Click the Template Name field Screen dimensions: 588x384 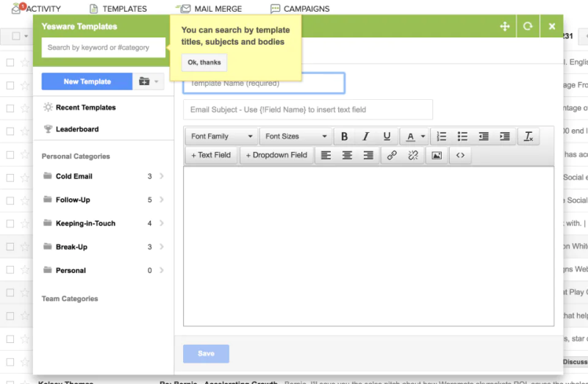click(x=264, y=83)
